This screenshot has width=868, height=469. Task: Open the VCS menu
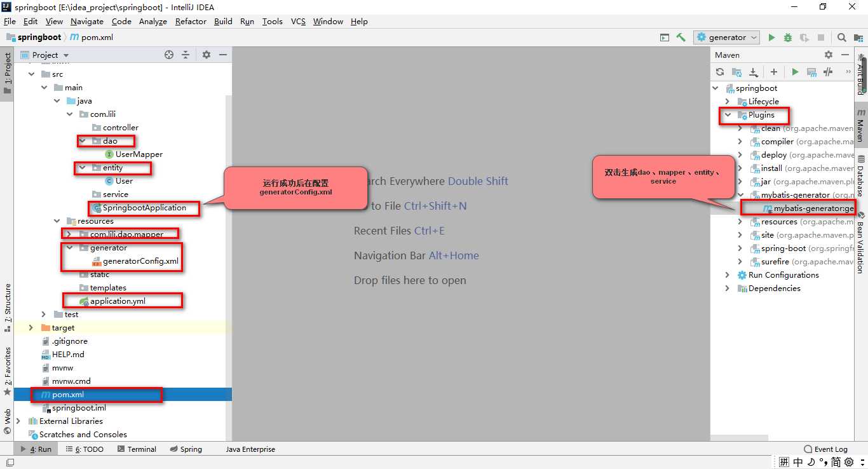[298, 21]
